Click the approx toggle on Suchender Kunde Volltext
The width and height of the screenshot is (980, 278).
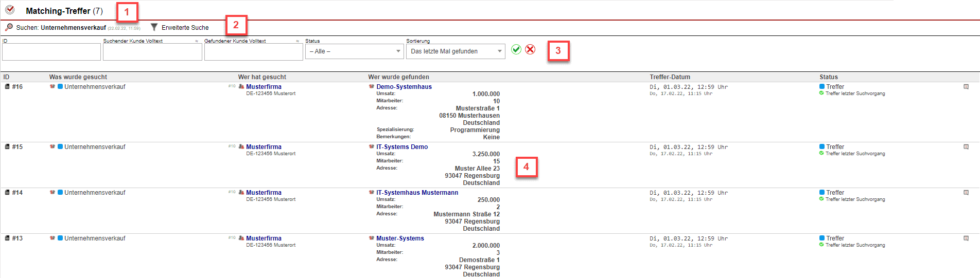(x=197, y=41)
